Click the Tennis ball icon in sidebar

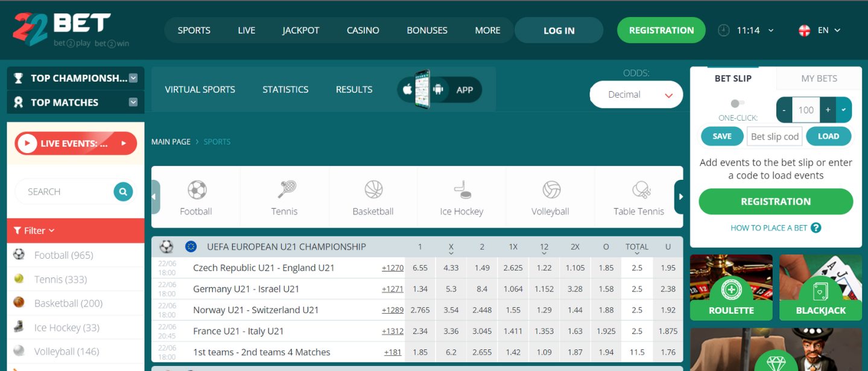19,279
